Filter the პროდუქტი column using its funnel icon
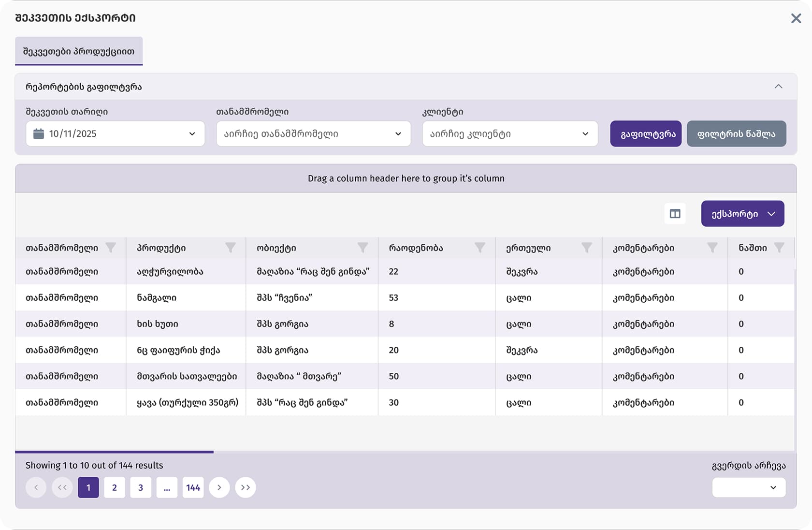This screenshot has height=530, width=812. click(230, 248)
